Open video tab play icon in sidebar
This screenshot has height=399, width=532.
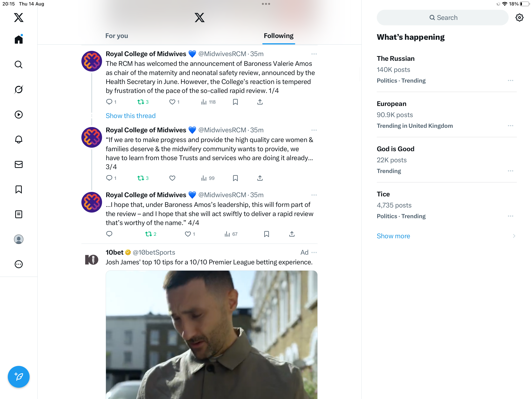18,115
